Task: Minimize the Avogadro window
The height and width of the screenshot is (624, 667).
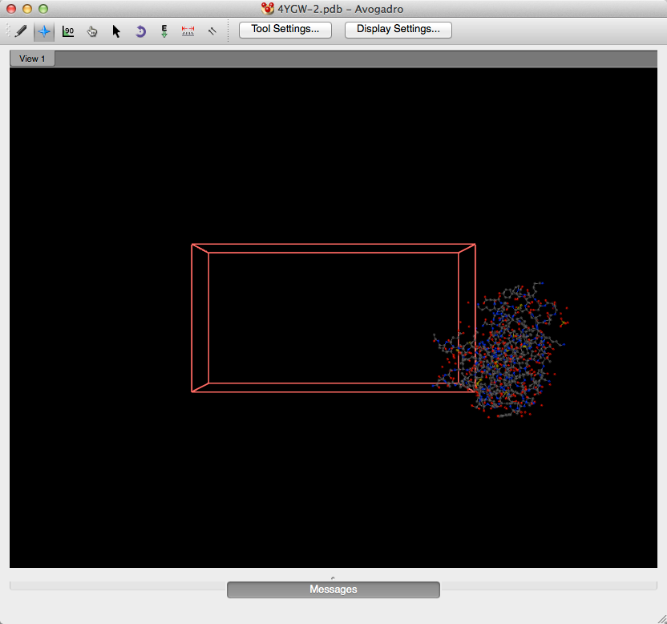Action: point(27,9)
